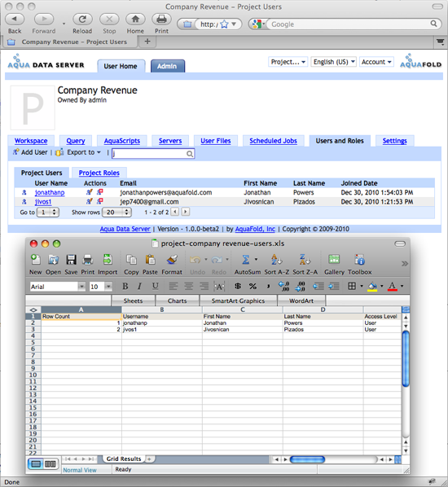Click the user search input field

coord(153,153)
